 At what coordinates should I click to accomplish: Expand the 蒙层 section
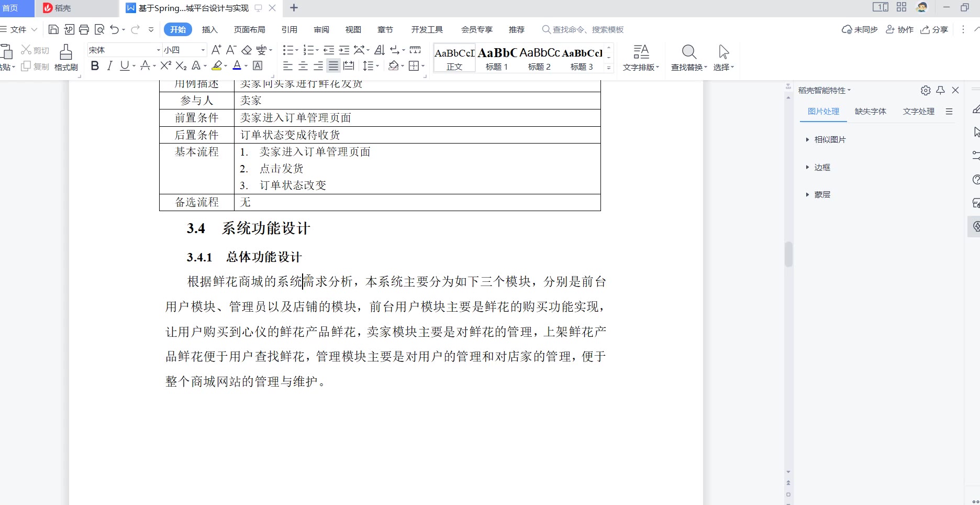[822, 194]
